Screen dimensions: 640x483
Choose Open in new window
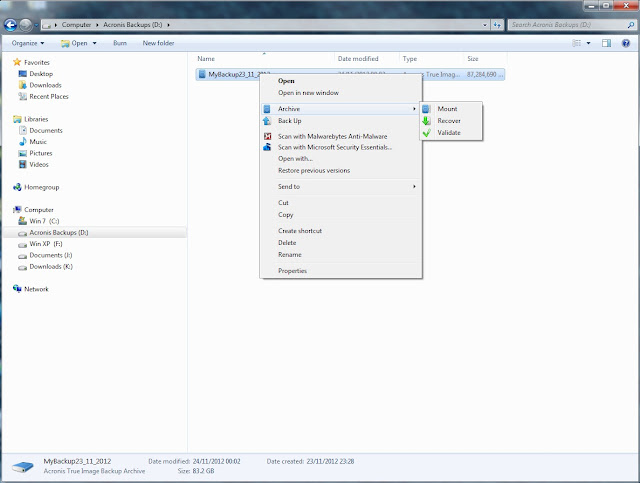click(x=308, y=93)
